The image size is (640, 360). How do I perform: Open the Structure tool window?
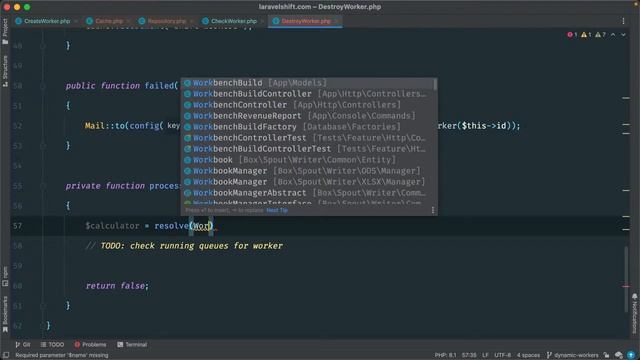click(x=5, y=70)
